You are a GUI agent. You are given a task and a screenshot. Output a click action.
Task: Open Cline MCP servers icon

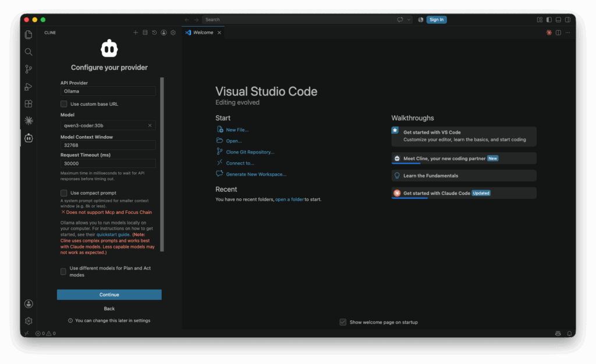(x=145, y=33)
